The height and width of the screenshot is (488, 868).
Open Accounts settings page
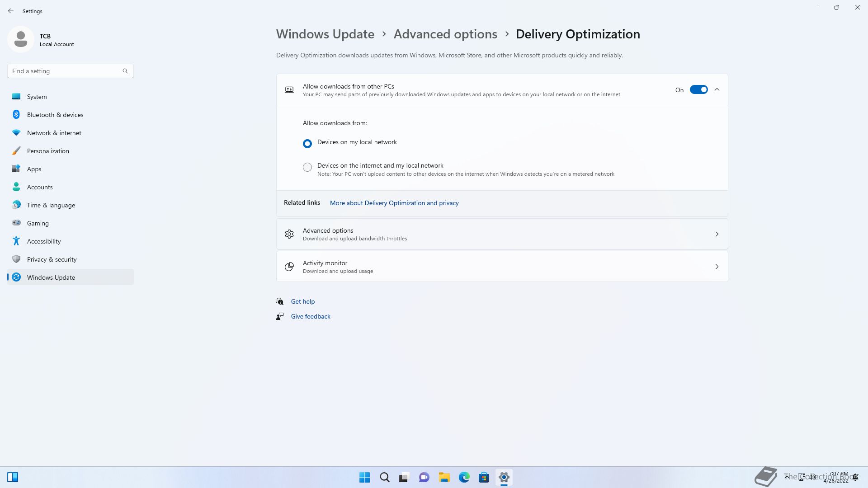click(71, 187)
